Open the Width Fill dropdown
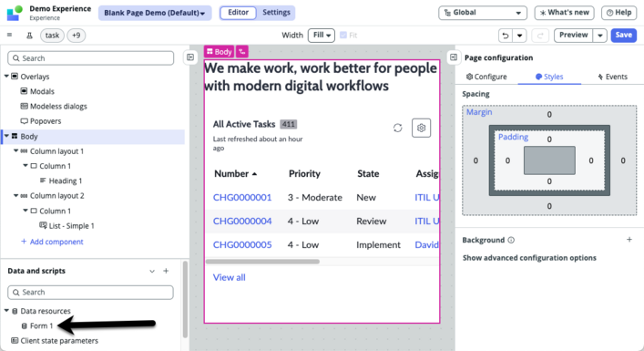Image resolution: width=644 pixels, height=351 pixels. (x=322, y=36)
